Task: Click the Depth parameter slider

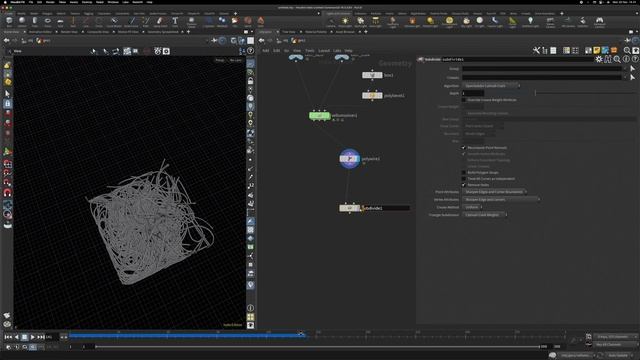Action: click(586, 93)
